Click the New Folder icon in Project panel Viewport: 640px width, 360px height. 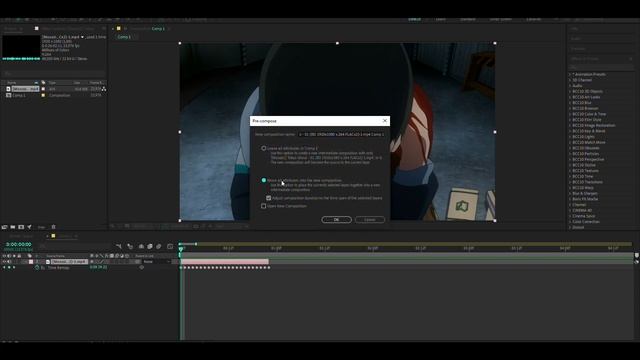[13, 227]
